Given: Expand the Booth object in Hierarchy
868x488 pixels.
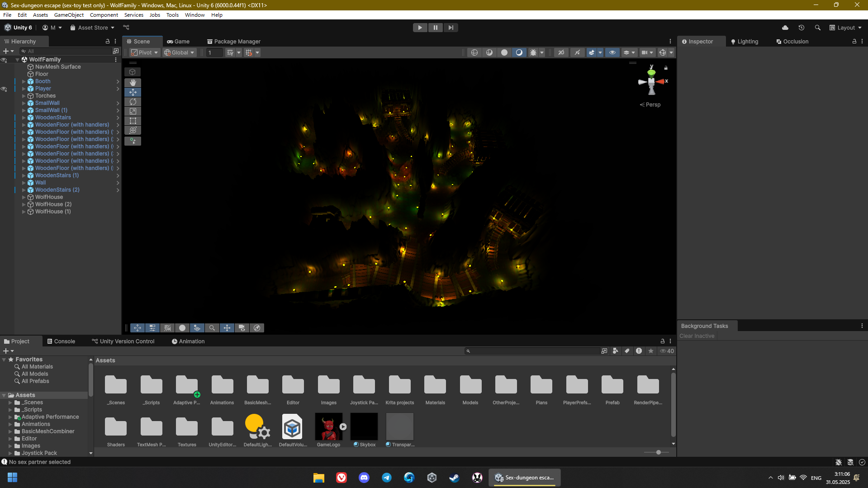Looking at the screenshot, I should [x=24, y=81].
